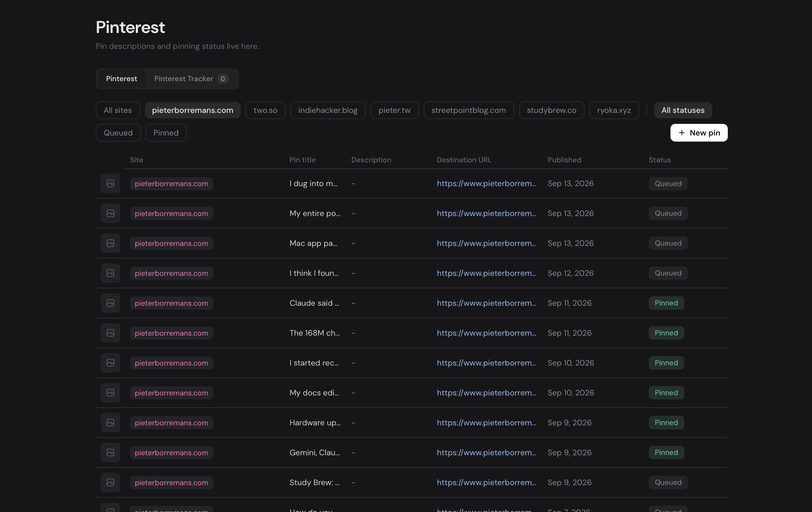The width and height of the screenshot is (812, 512).
Task: Filter pins by ryoka.xyz site
Action: (x=614, y=110)
